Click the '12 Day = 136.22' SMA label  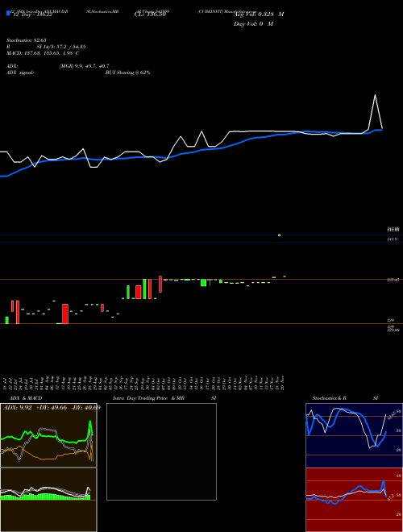coord(32,15)
